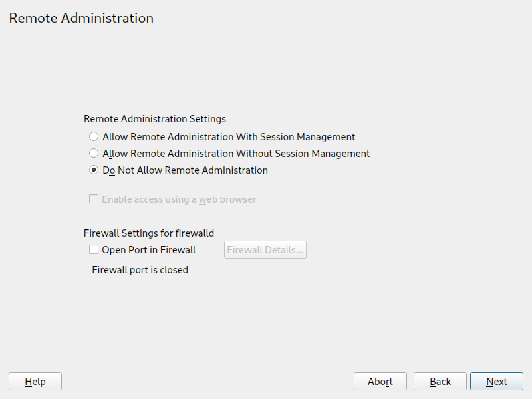Click the 'Firewall port is closed' status text

(x=140, y=270)
